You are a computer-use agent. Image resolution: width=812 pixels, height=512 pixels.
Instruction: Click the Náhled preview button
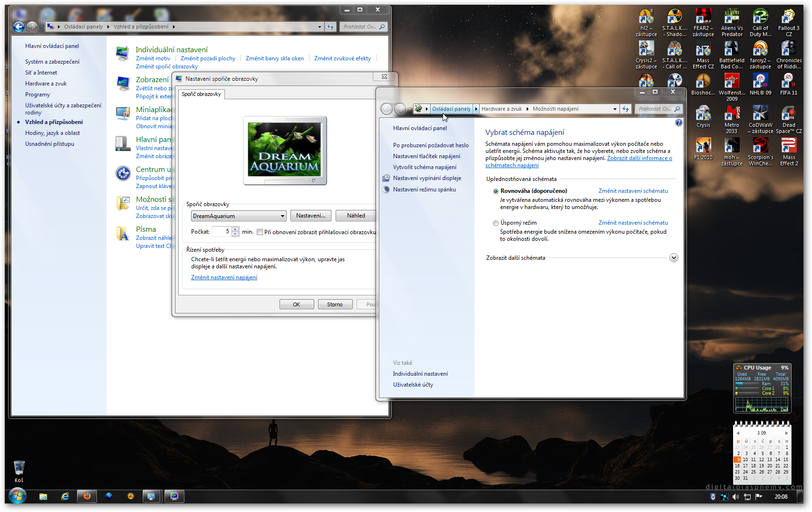[x=356, y=216]
